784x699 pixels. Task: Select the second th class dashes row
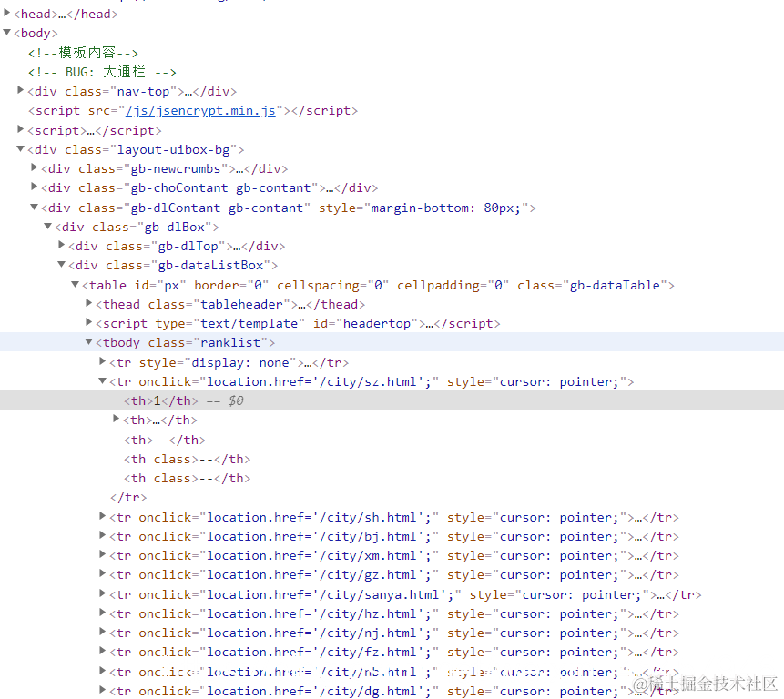tap(187, 478)
